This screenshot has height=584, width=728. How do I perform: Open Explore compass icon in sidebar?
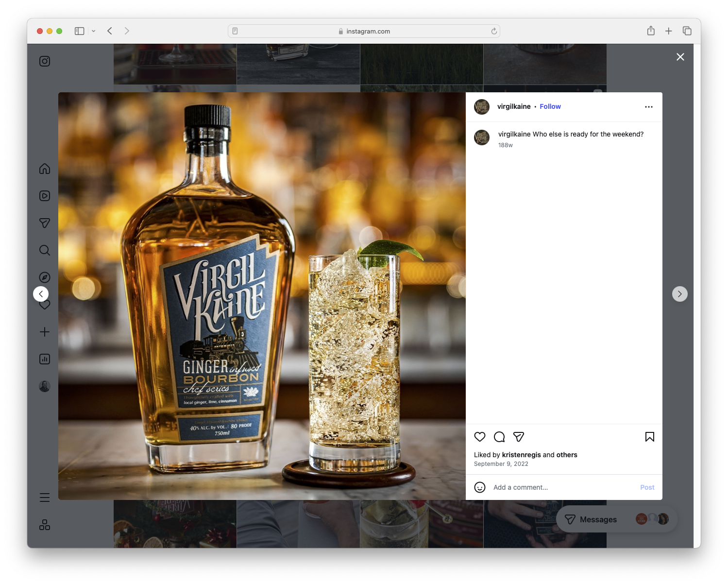45,277
